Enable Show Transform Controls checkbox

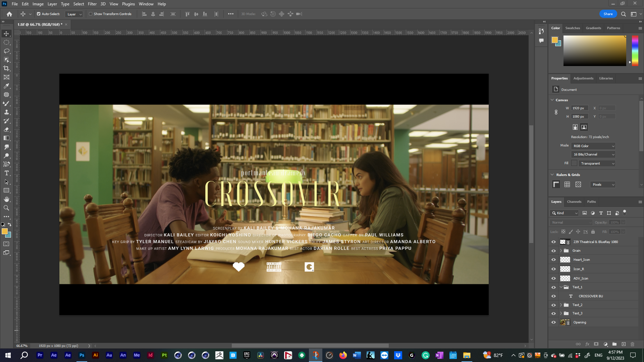tap(91, 14)
